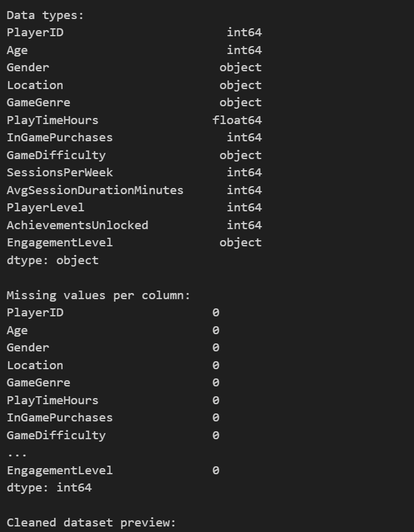This screenshot has width=414, height=532.
Task: Click the "Cleaned dataset preview:" heading
Action: (91, 523)
